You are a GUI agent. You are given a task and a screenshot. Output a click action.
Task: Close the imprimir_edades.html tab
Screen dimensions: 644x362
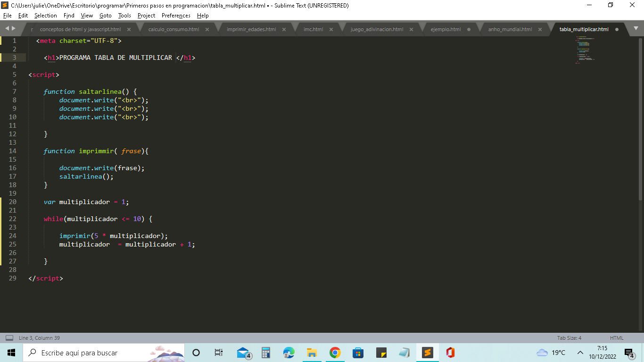point(284,29)
